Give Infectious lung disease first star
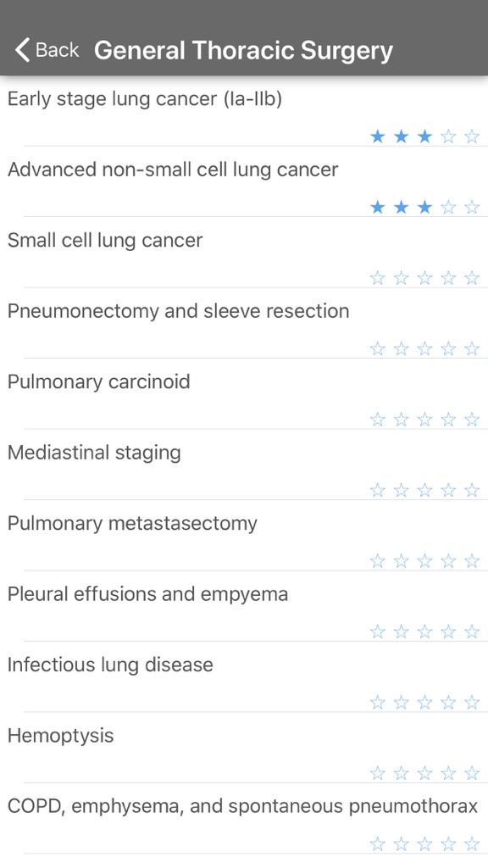 click(x=377, y=703)
